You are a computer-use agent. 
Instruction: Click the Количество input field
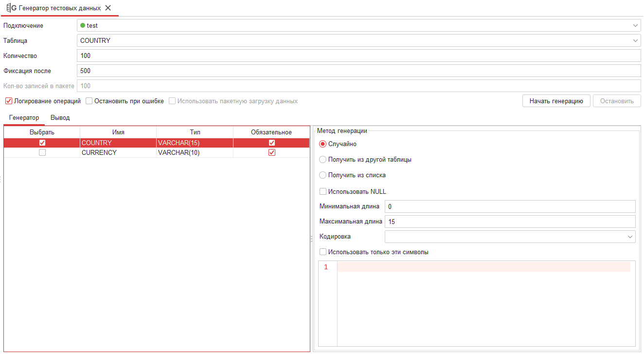(358, 56)
